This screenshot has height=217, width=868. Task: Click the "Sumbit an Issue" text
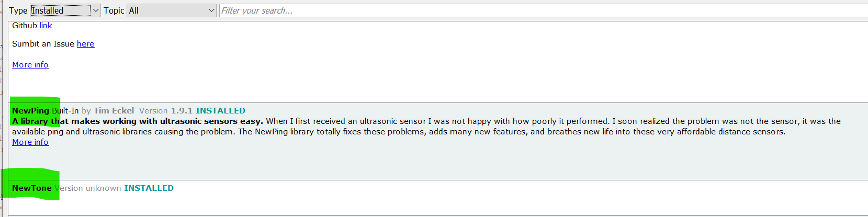point(43,44)
